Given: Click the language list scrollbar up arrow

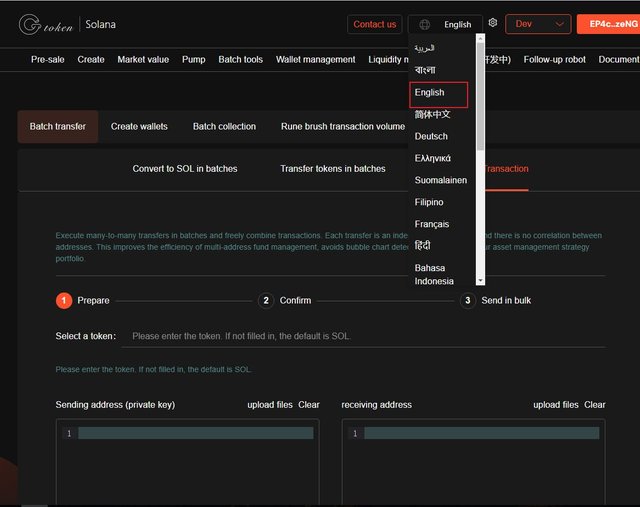Looking at the screenshot, I should tap(480, 38).
